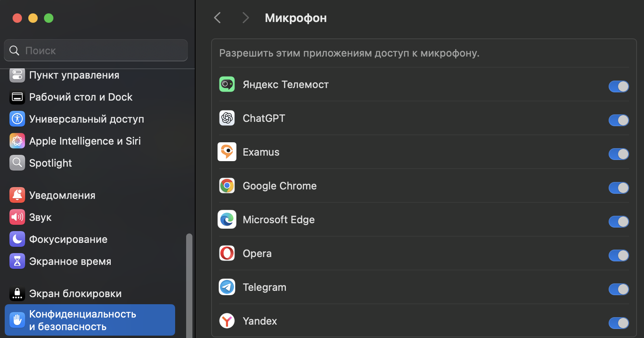Click the sidebar vertical scrollbar
Viewport: 644px width, 338px height.
[x=189, y=285]
